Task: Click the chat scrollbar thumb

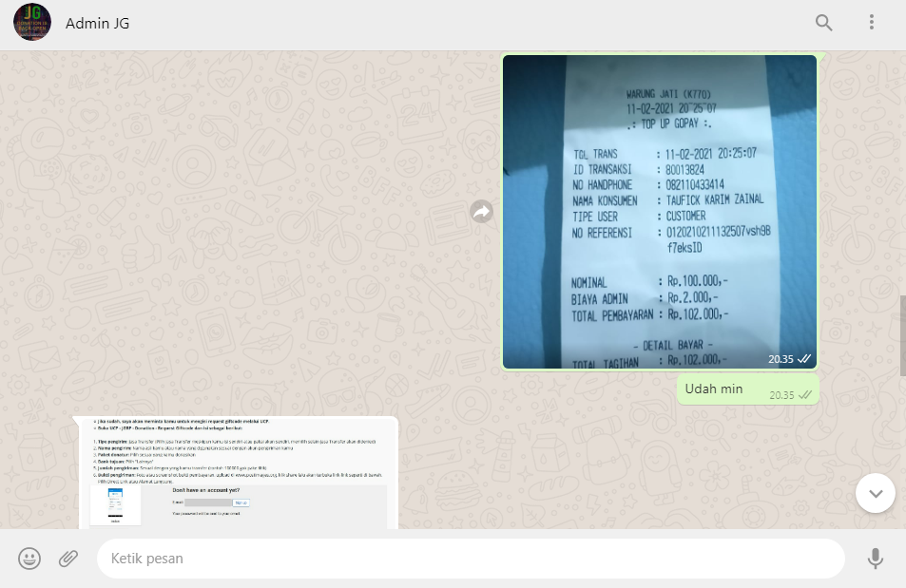Action: [902, 336]
